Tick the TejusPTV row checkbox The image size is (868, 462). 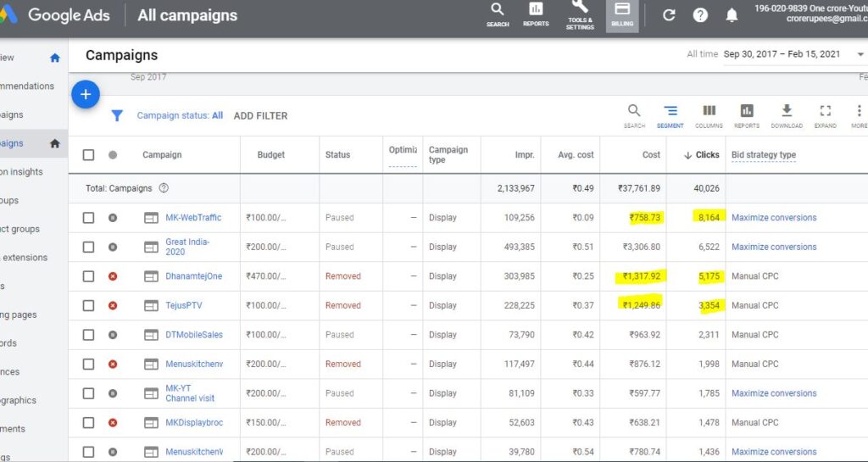(x=88, y=305)
